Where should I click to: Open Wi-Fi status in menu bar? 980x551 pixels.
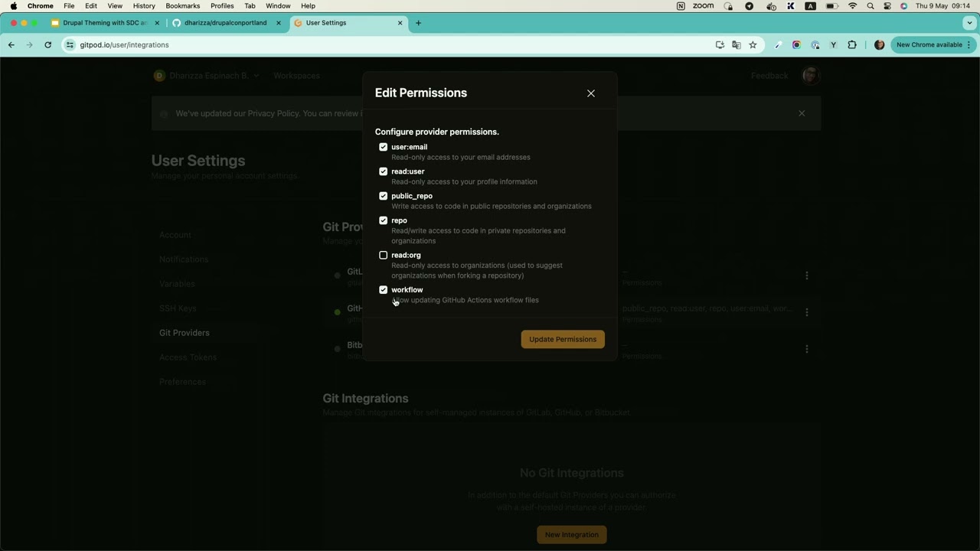852,6
